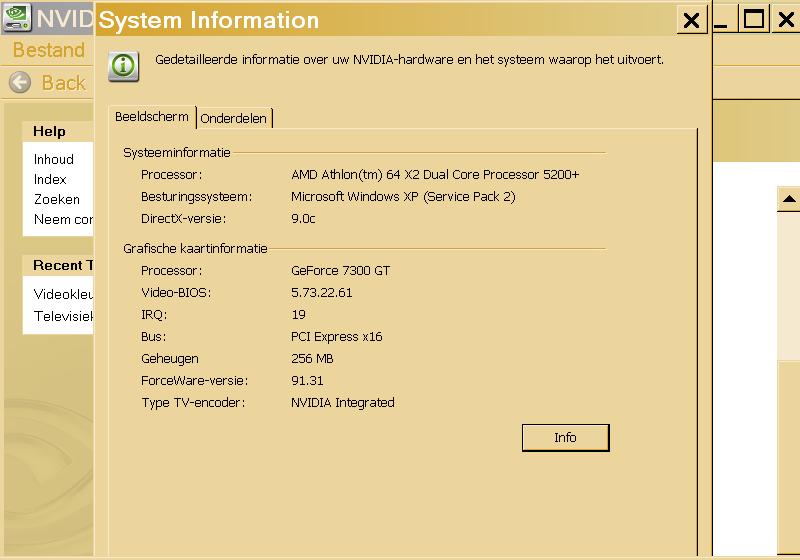Click the Neem contact help link
Viewport: 800px width, 560px height.
(x=63, y=219)
